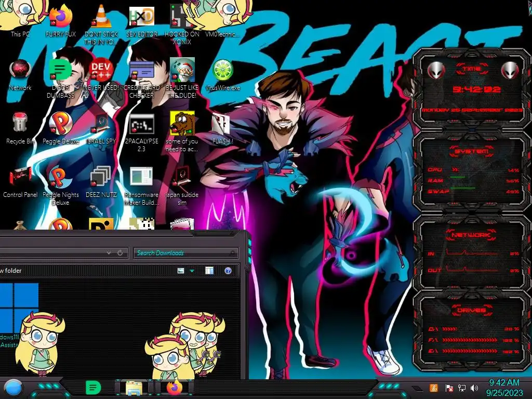Click the refresh button in Explorer address bar
This screenshot has height=399, width=532.
[120, 253]
